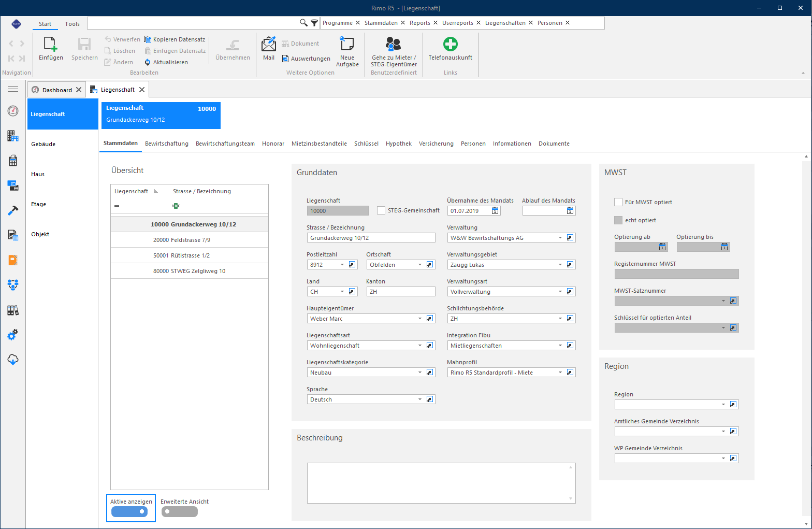Sort by Liegenschaft column header
The height and width of the screenshot is (529, 812).
pyautogui.click(x=132, y=191)
